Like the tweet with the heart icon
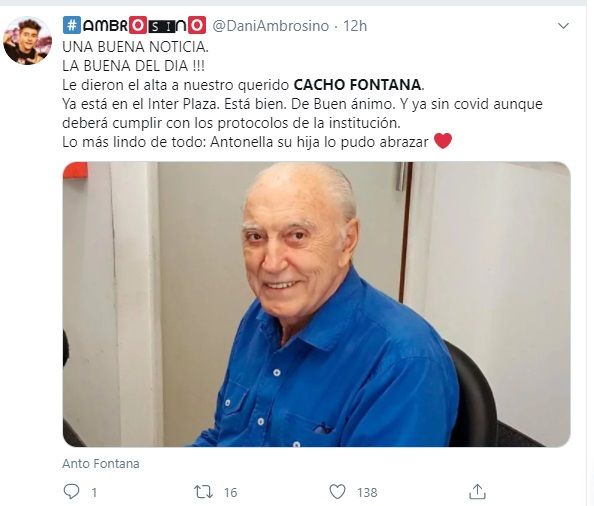This screenshot has width=594, height=506. 337,492
